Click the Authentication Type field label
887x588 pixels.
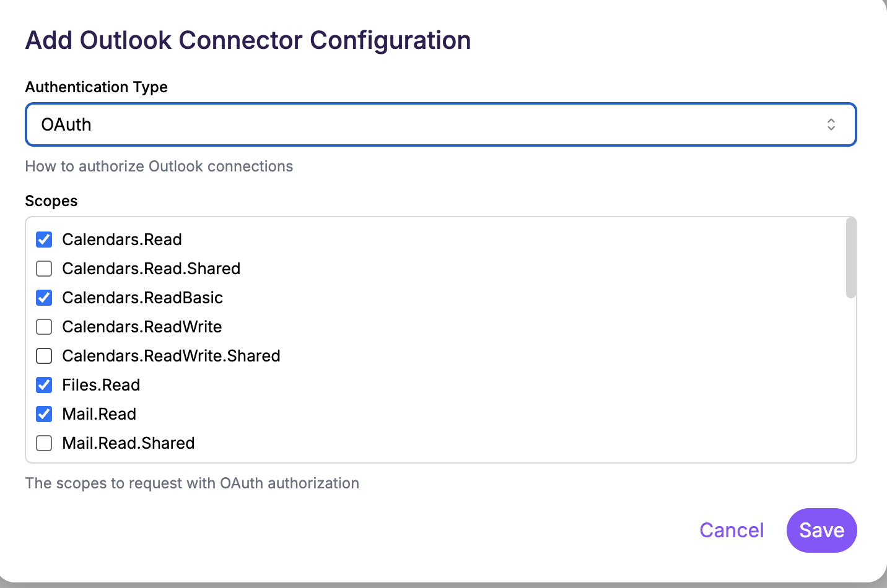click(x=97, y=87)
